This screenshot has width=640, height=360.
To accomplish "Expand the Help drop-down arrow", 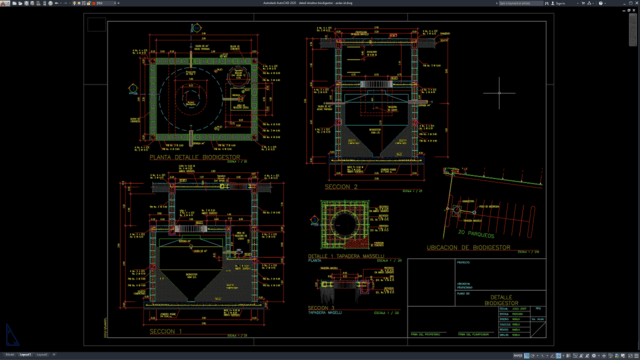I will [605, 3].
